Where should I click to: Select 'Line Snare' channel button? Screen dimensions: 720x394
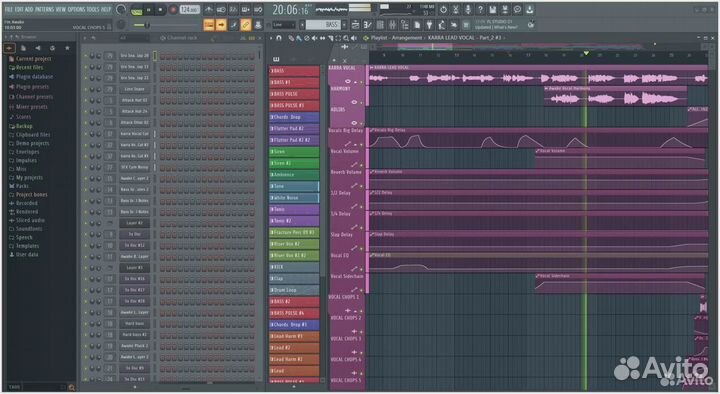(x=135, y=89)
